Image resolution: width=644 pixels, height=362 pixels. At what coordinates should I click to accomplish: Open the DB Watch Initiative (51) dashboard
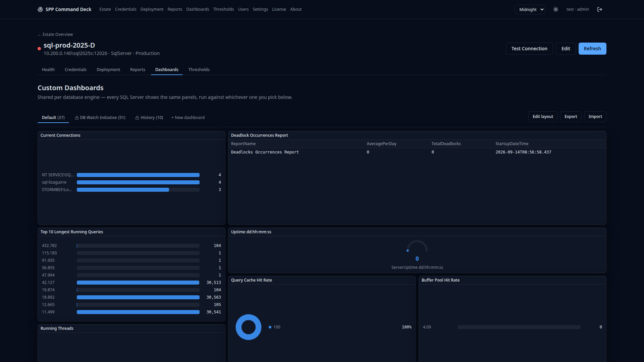point(100,118)
